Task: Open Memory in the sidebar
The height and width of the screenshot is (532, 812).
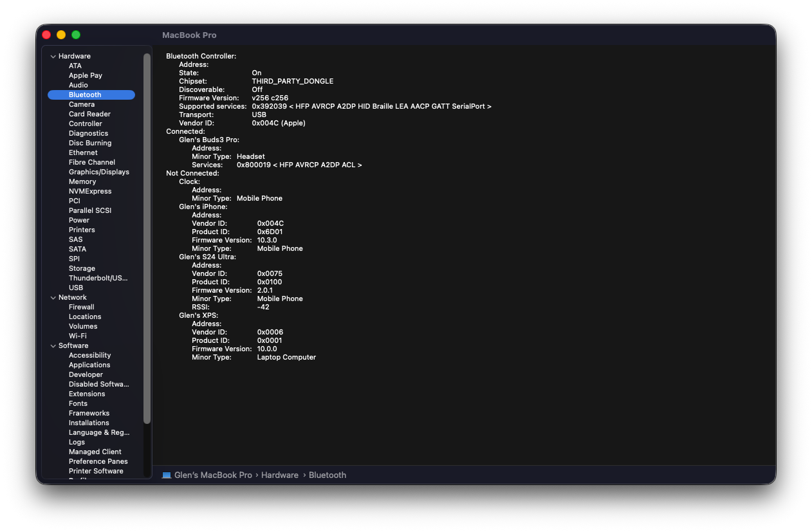Action: [x=82, y=181]
